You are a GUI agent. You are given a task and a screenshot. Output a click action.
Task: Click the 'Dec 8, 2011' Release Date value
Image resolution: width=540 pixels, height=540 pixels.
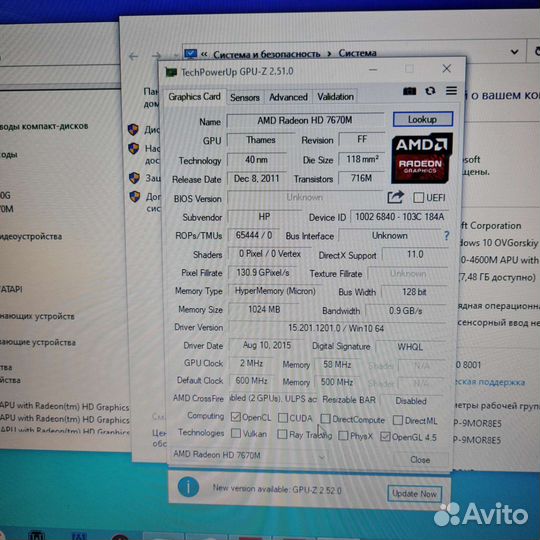(257, 178)
